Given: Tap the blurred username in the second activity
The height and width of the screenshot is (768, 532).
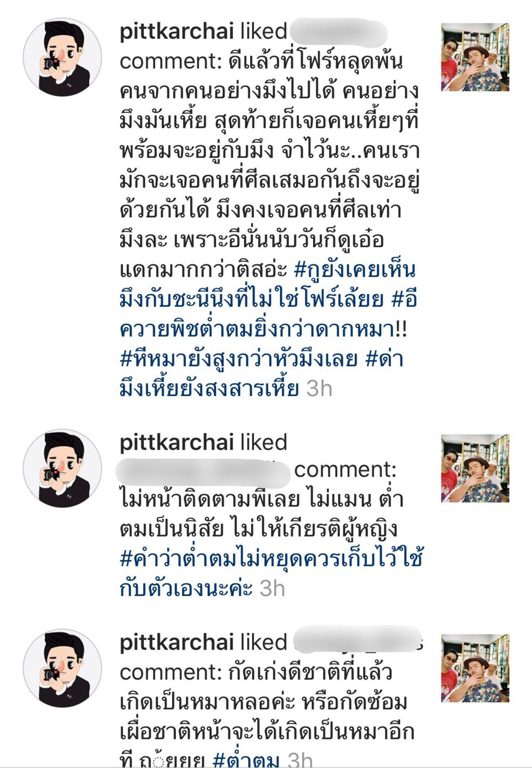Looking at the screenshot, I should 202,473.
